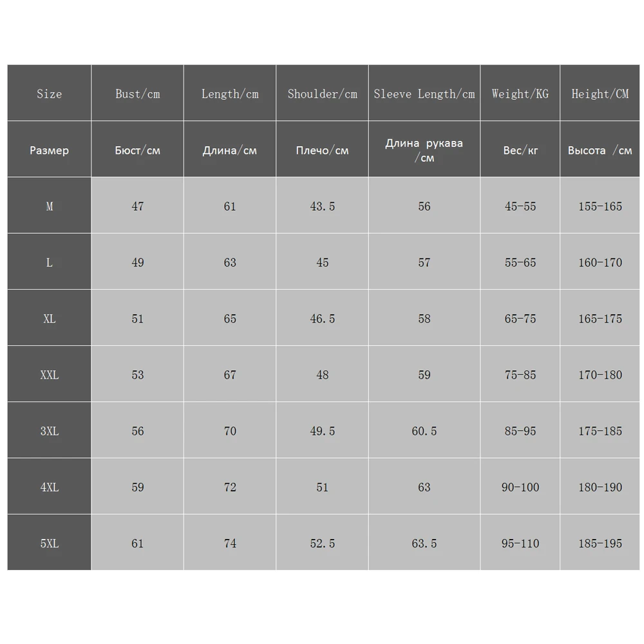This screenshot has height=644, width=644.
Task: Select sleeve length 60.5 for 3XL
Action: coord(424,431)
